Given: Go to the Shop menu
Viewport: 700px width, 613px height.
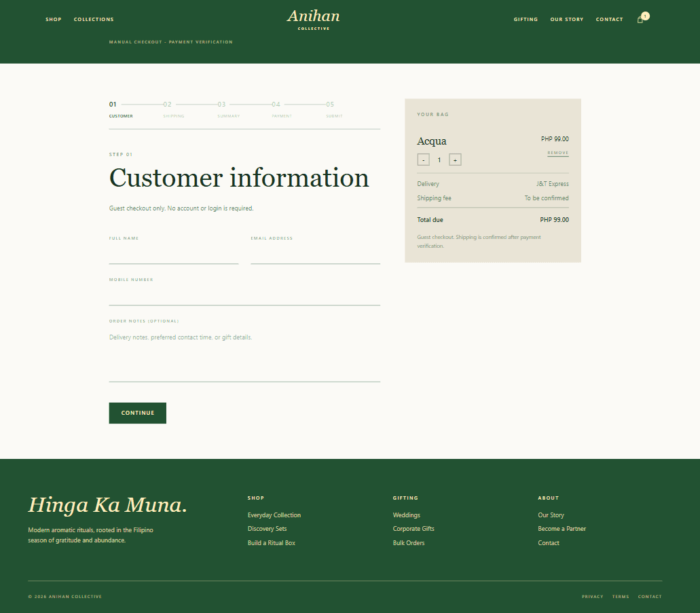Looking at the screenshot, I should pyautogui.click(x=54, y=19).
